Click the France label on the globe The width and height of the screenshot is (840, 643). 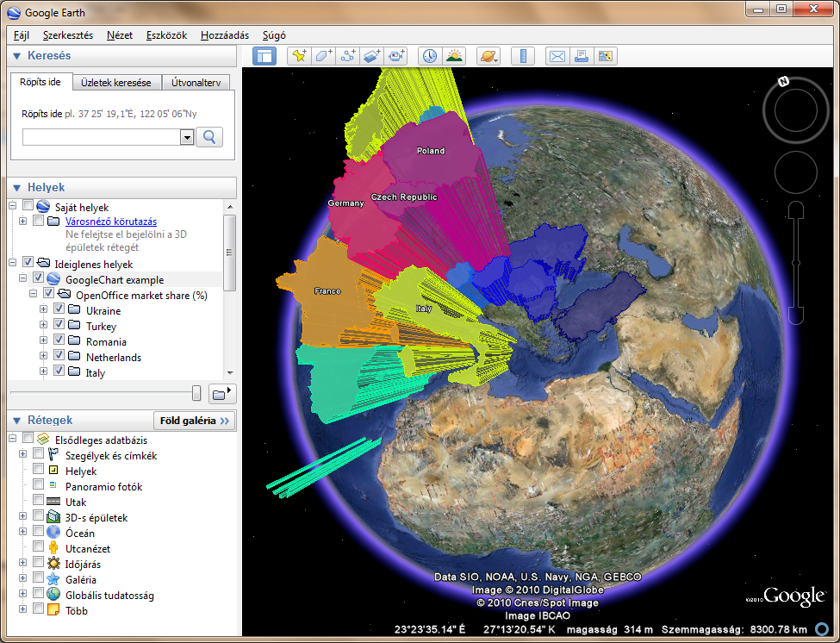[327, 291]
